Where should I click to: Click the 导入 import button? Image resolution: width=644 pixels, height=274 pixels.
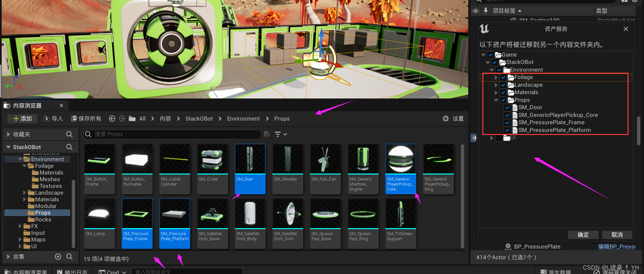[53, 119]
